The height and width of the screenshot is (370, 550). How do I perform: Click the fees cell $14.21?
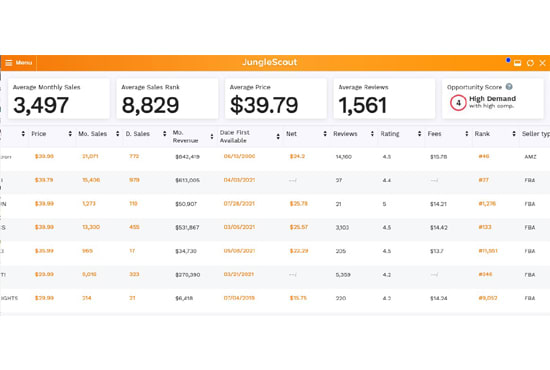click(438, 204)
